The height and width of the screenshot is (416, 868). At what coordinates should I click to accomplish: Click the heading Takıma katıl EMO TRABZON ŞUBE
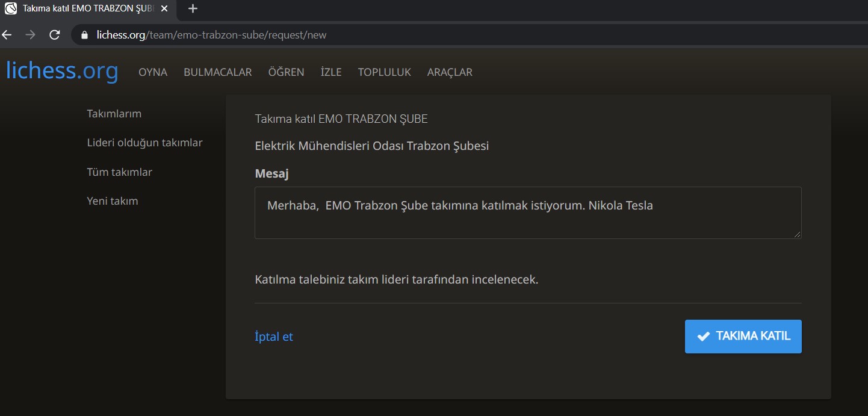pos(341,119)
